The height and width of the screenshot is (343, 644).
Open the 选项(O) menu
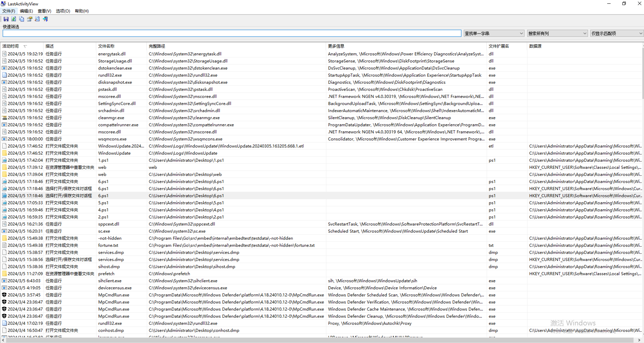[x=63, y=11]
